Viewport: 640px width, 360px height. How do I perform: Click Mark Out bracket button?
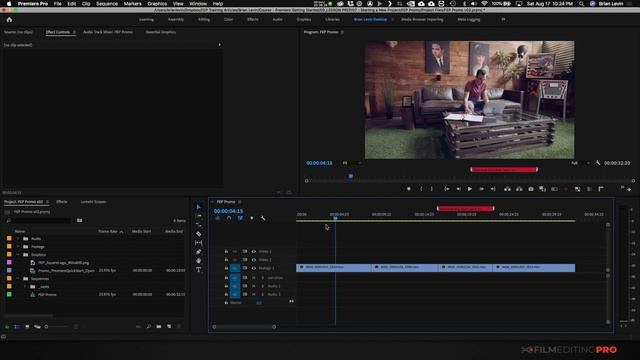pyautogui.click(x=432, y=189)
